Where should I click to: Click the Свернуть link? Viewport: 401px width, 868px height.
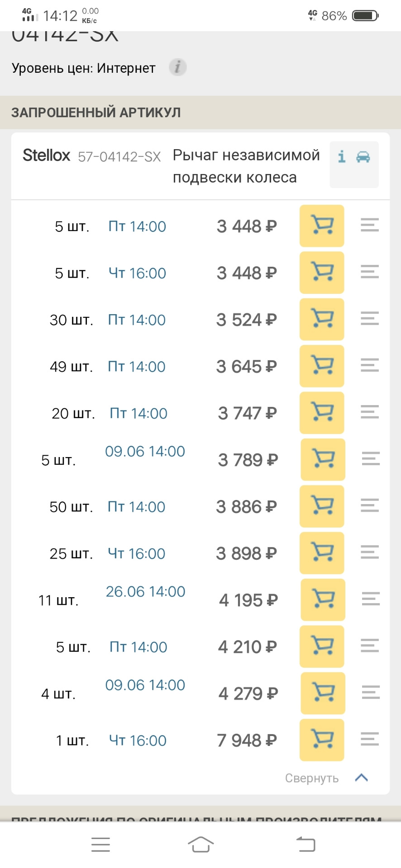(311, 778)
